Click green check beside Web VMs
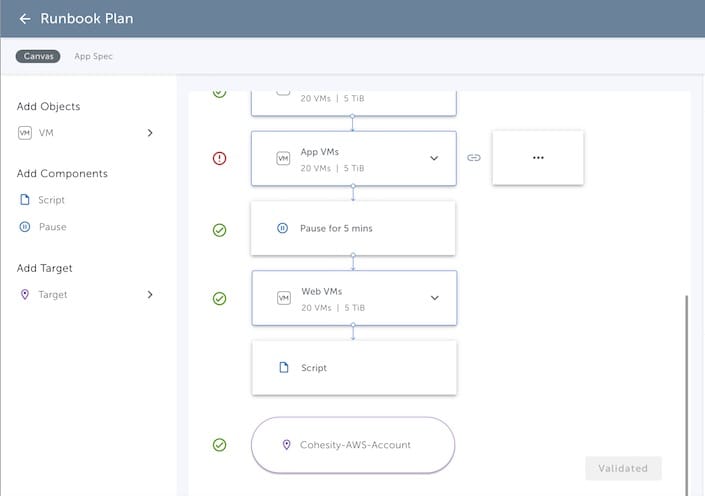The width and height of the screenshot is (705, 496). tap(220, 298)
